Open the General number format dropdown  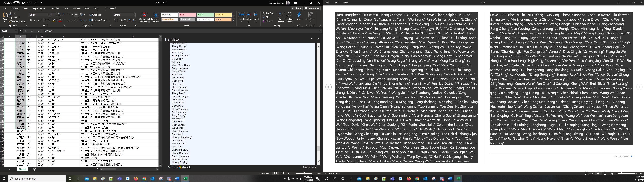(x=134, y=15)
